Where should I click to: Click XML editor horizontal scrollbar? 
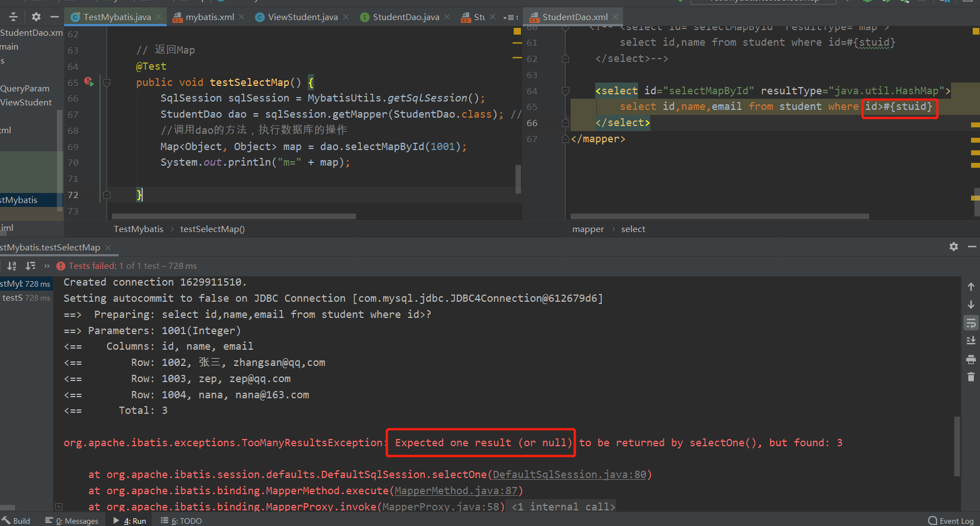tap(720, 216)
